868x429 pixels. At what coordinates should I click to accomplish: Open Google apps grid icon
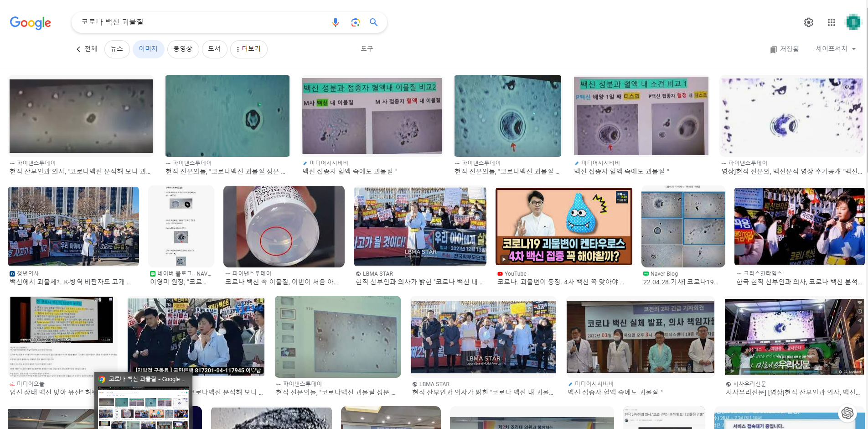pyautogui.click(x=832, y=22)
